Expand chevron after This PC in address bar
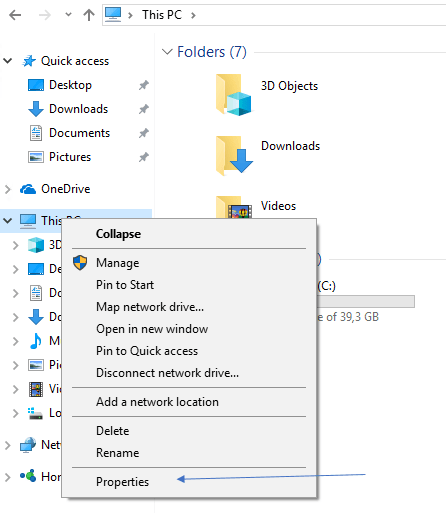Viewport: 446px width, 513px height. (193, 15)
